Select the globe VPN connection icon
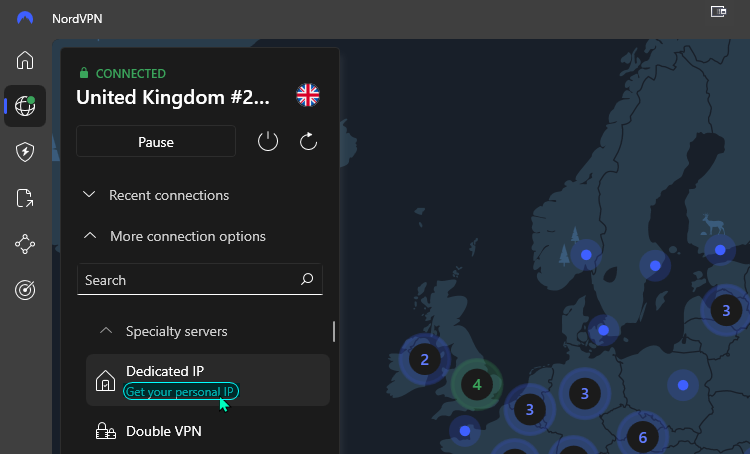The height and width of the screenshot is (454, 750). [x=25, y=106]
